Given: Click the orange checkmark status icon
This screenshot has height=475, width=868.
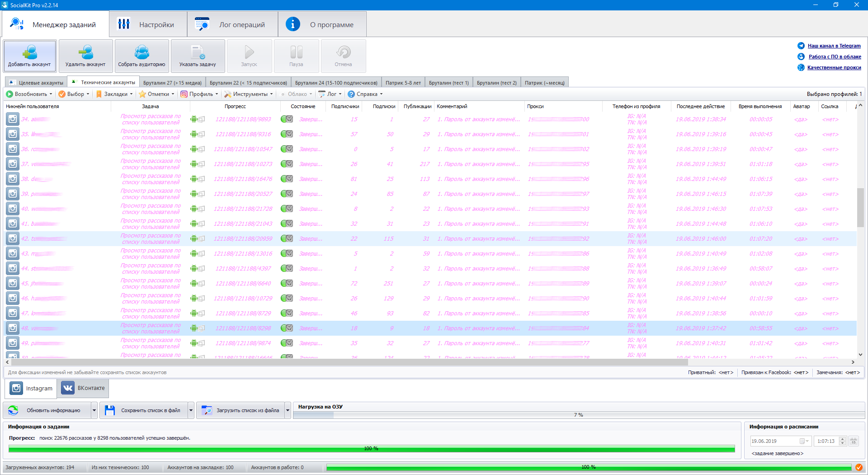Looking at the screenshot, I should (x=859, y=467).
